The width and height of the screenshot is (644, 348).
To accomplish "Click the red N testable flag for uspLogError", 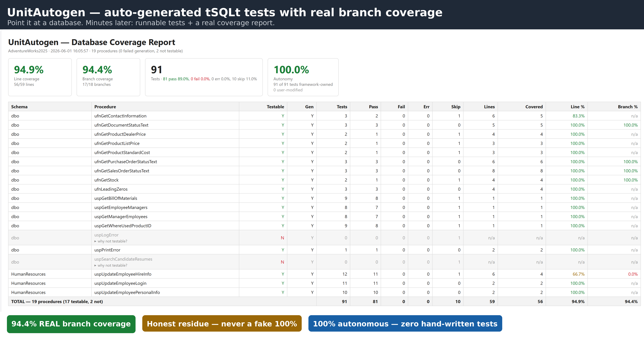I will coord(282,238).
